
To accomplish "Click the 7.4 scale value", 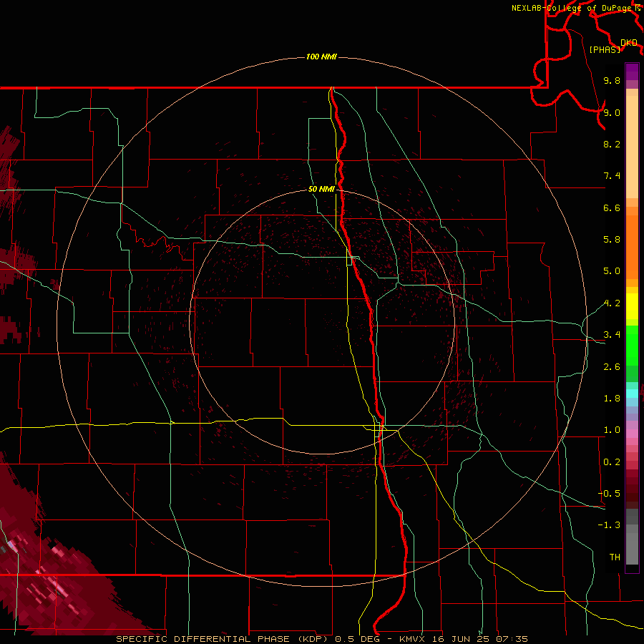I will pyautogui.click(x=612, y=176).
